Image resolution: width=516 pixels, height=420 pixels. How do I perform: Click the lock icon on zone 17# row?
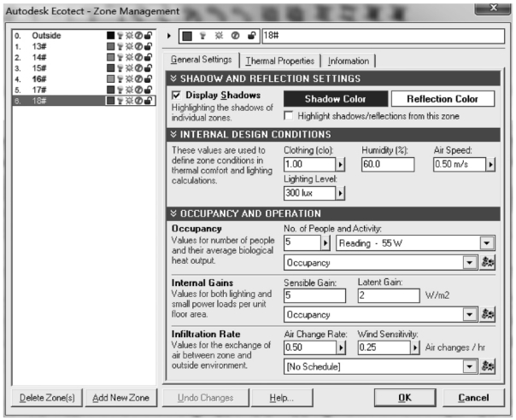pyautogui.click(x=148, y=90)
